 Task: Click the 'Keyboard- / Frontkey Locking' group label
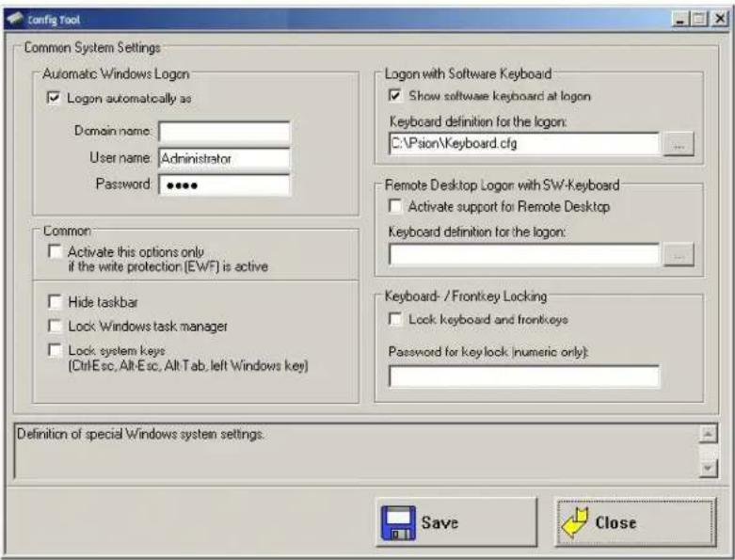click(x=466, y=296)
